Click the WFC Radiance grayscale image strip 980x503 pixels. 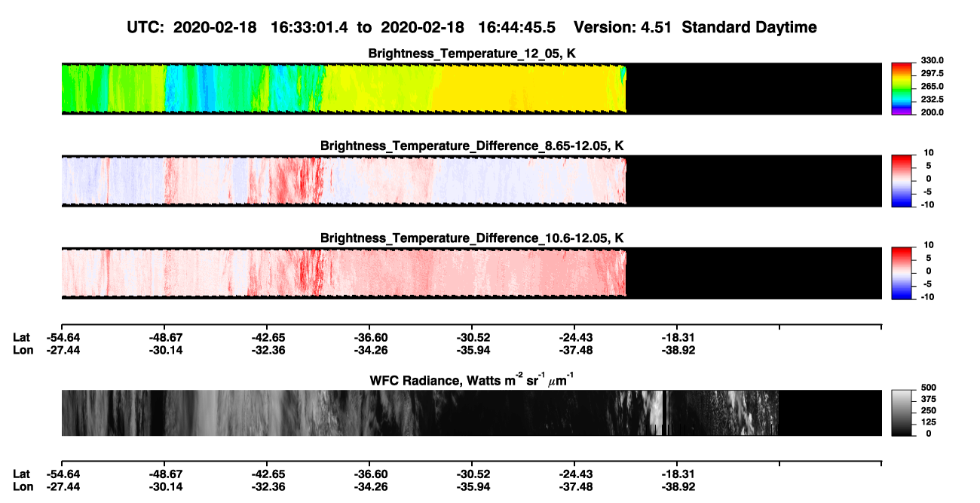[471, 413]
